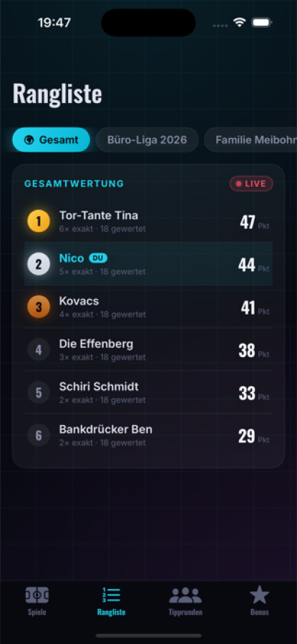Image resolution: width=297 pixels, height=644 pixels.
Task: Open Kovacs ranking entry
Action: pos(148,306)
